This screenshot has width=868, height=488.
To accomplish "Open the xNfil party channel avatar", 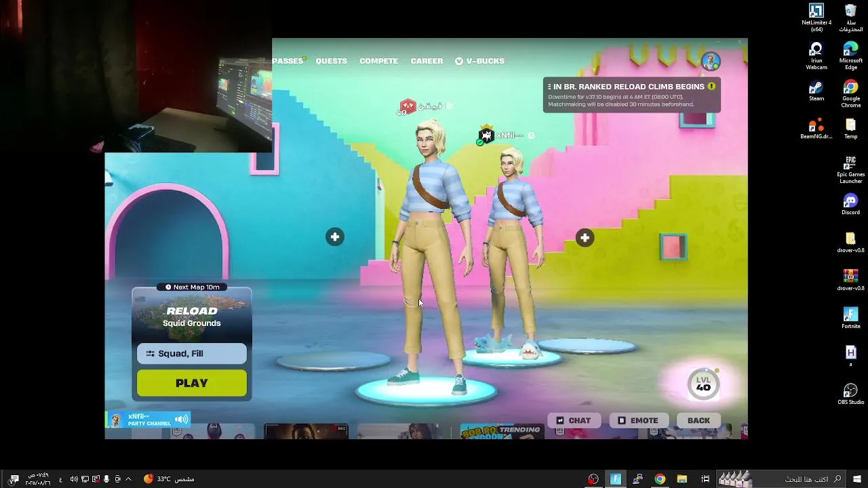I will click(117, 420).
